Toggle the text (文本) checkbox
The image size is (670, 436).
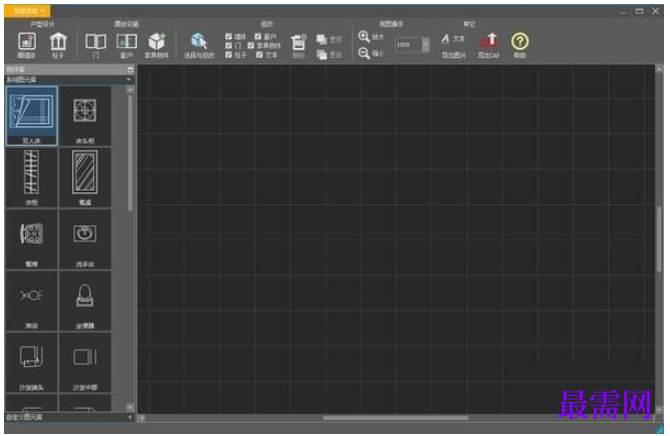pos(259,55)
